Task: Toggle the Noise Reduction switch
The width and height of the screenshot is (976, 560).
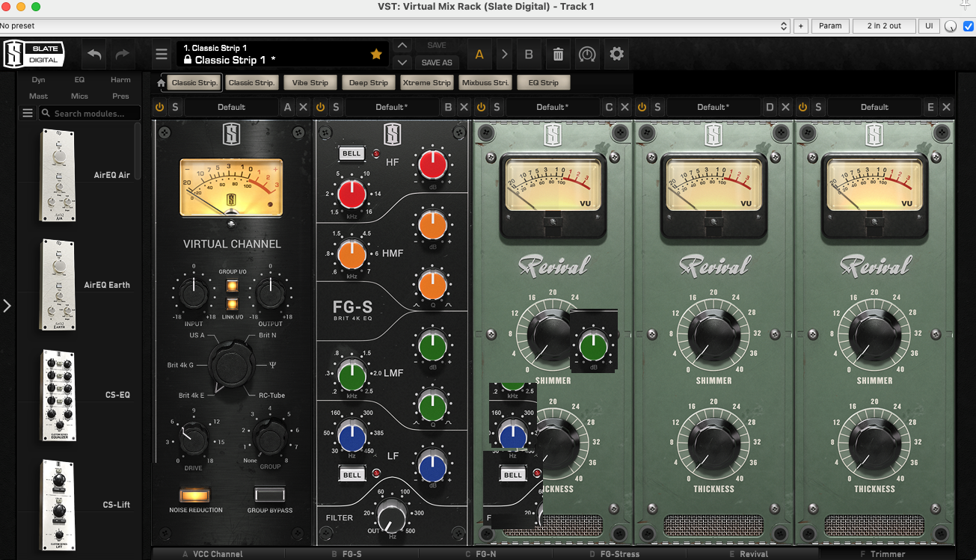Action: click(195, 494)
